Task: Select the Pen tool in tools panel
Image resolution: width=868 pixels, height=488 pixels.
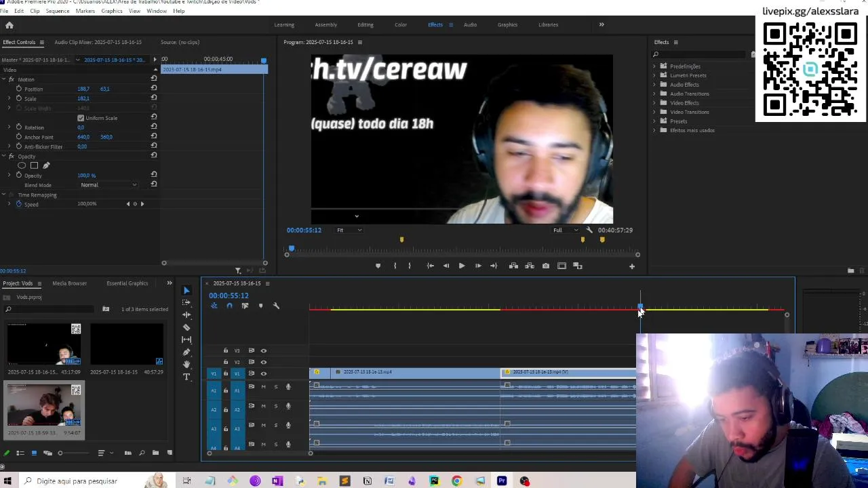Action: [x=186, y=352]
